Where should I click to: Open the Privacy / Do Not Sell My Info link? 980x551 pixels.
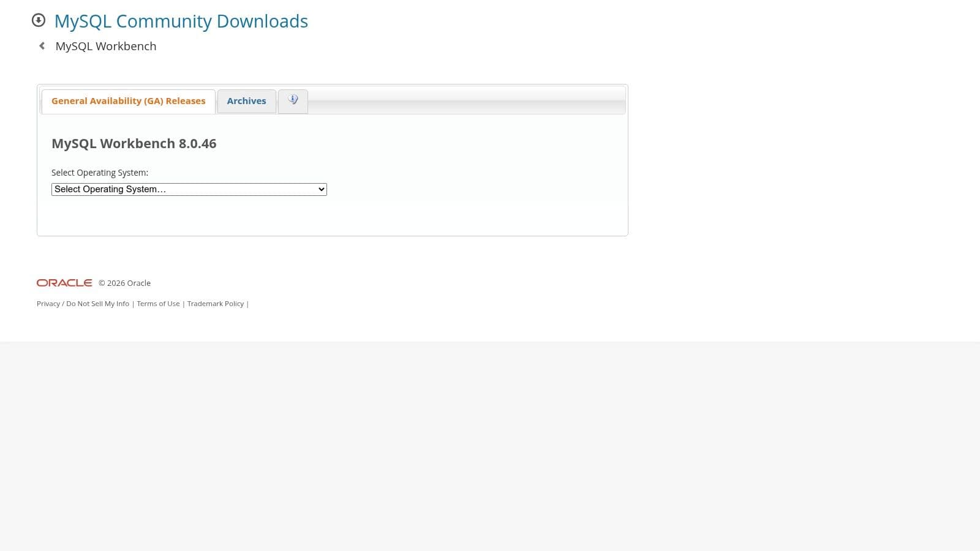click(83, 303)
